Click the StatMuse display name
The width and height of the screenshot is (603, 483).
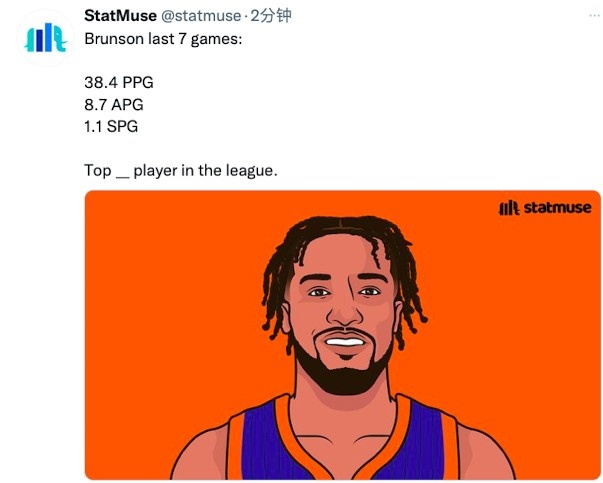[120, 16]
